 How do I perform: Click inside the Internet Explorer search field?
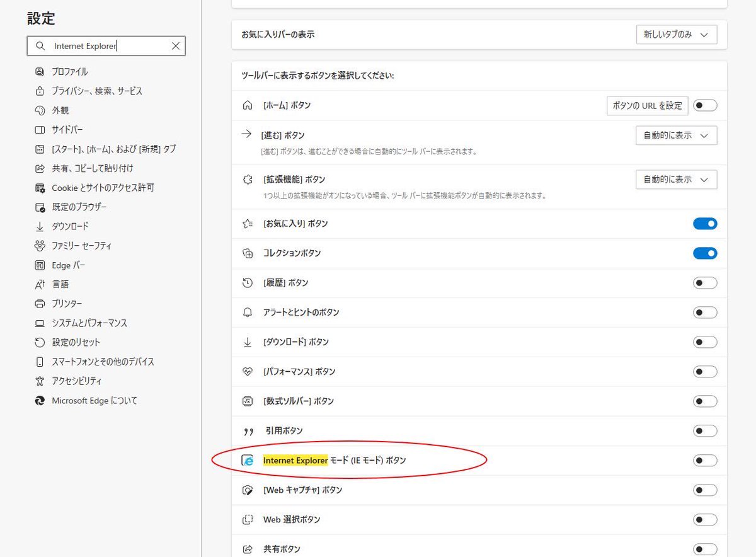106,46
